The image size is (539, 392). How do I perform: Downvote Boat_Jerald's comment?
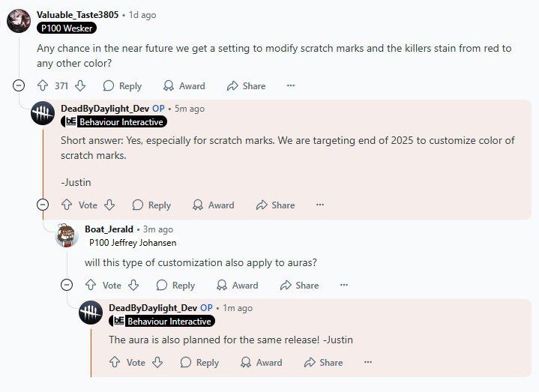point(133,285)
